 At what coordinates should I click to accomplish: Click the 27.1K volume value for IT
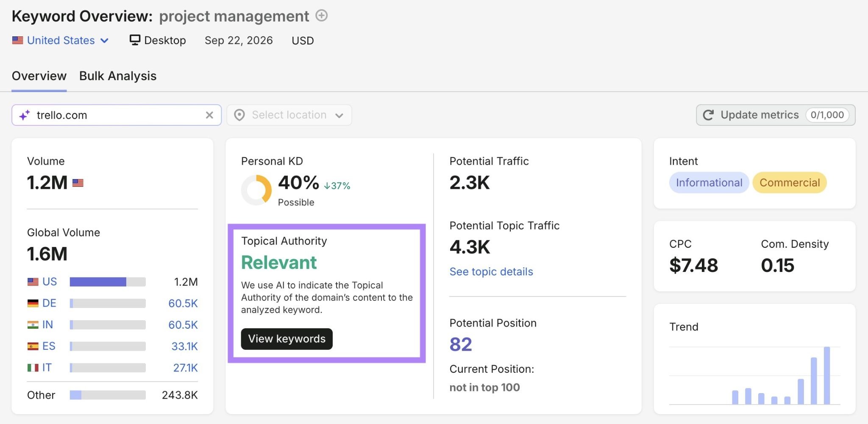pyautogui.click(x=185, y=368)
